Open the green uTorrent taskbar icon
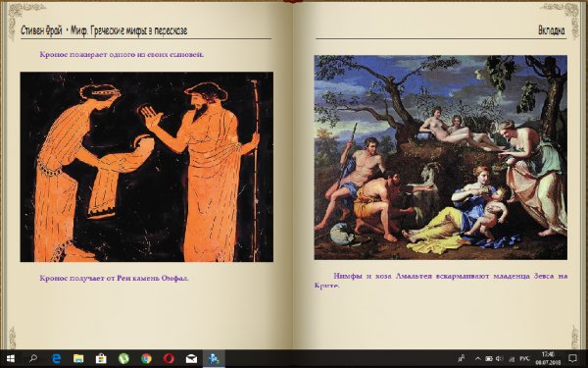 123,358
